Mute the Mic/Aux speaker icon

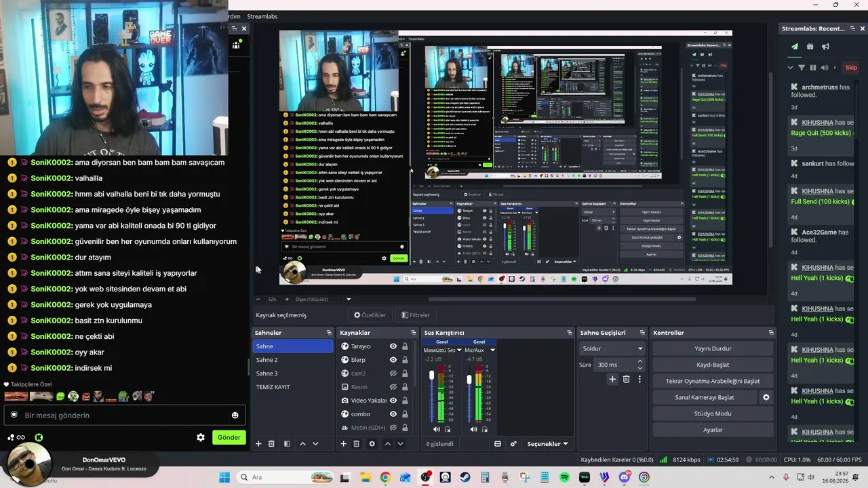tap(473, 429)
